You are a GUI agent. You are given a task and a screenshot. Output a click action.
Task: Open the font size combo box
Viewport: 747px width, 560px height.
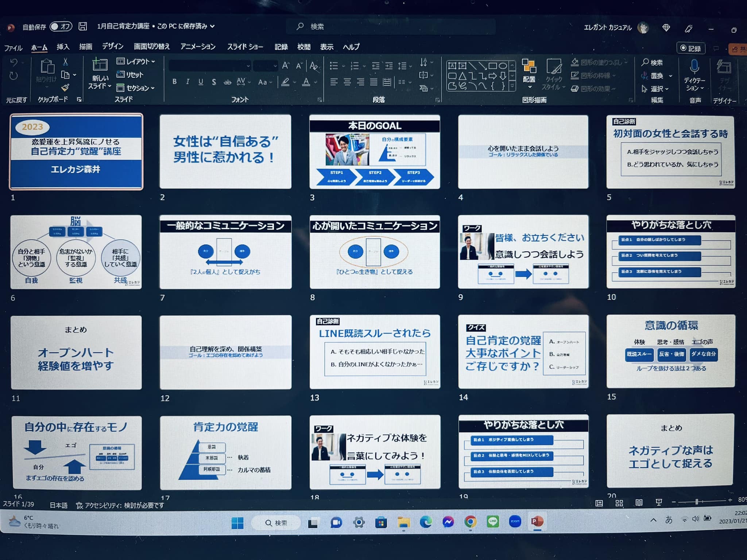(266, 66)
